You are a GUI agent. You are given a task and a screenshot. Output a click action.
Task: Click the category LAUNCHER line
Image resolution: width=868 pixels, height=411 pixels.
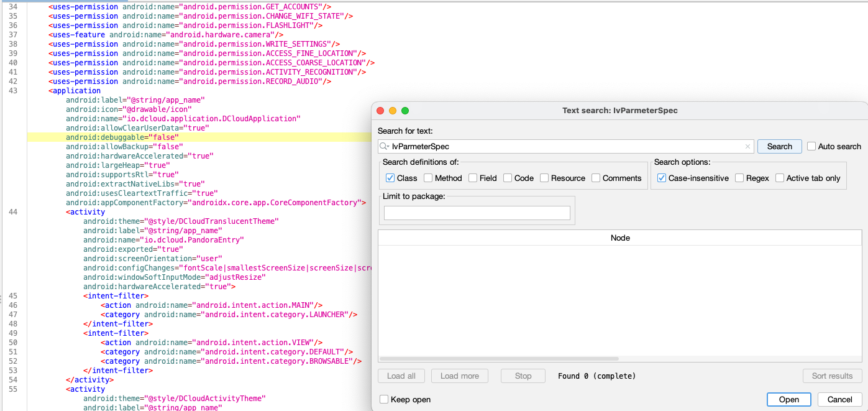(x=229, y=315)
